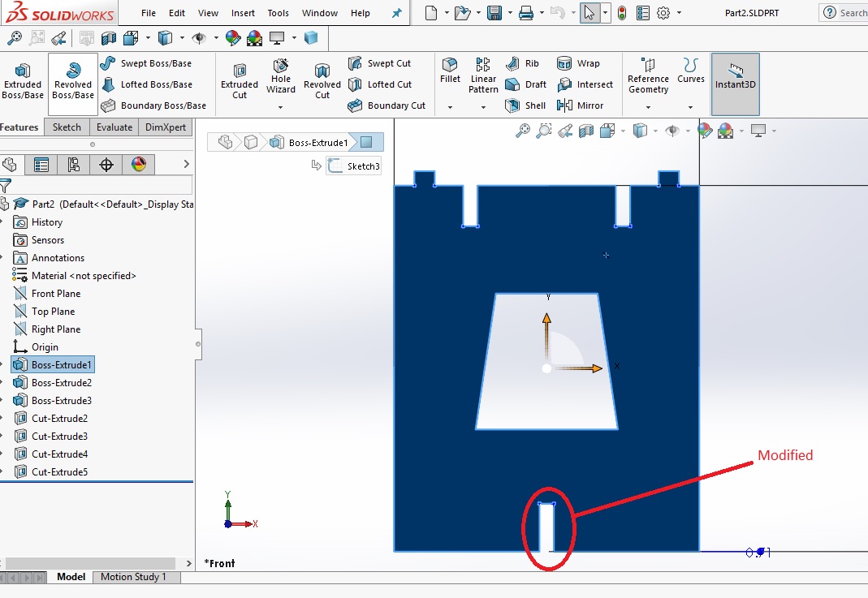This screenshot has width=868, height=598.
Task: Open the Linear Pattern dropdown arrow
Action: pyautogui.click(x=483, y=107)
